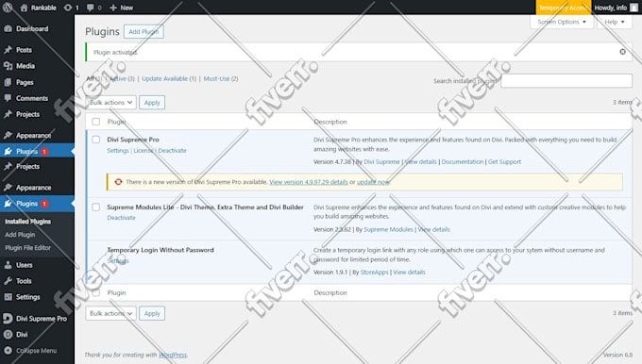Open the WordPress link in footer
This screenshot has width=642, height=364.
point(173,355)
